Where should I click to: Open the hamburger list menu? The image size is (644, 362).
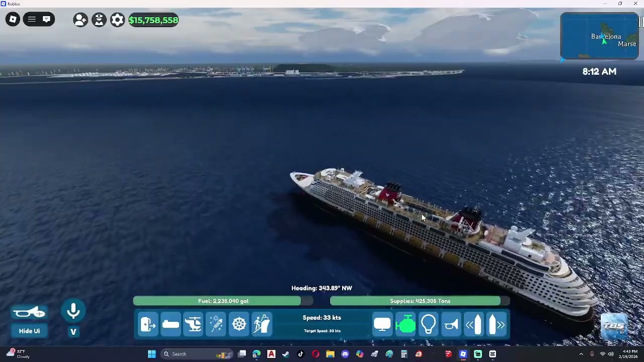[32, 20]
